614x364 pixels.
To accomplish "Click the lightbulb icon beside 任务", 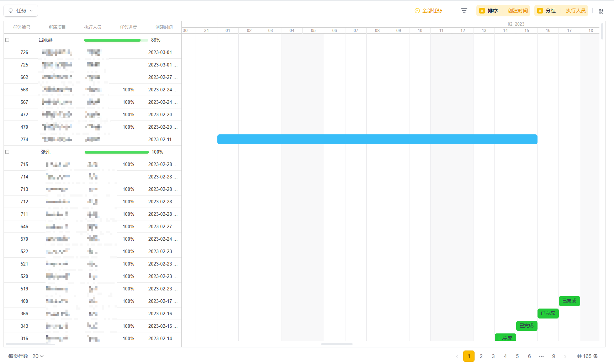I will (x=11, y=11).
